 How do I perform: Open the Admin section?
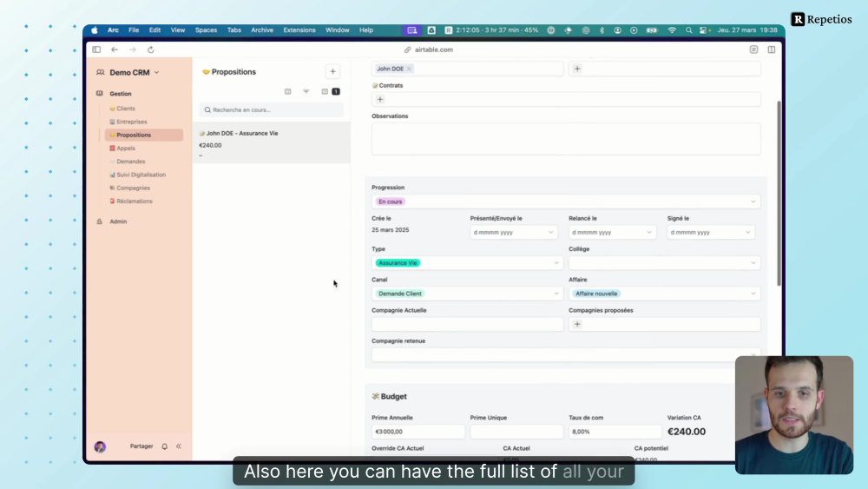118,221
